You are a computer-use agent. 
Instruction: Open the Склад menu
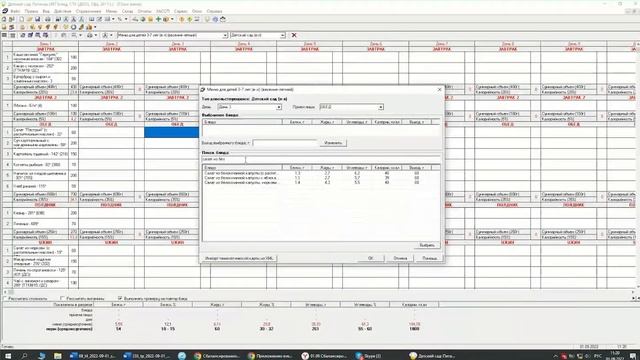pos(127,11)
